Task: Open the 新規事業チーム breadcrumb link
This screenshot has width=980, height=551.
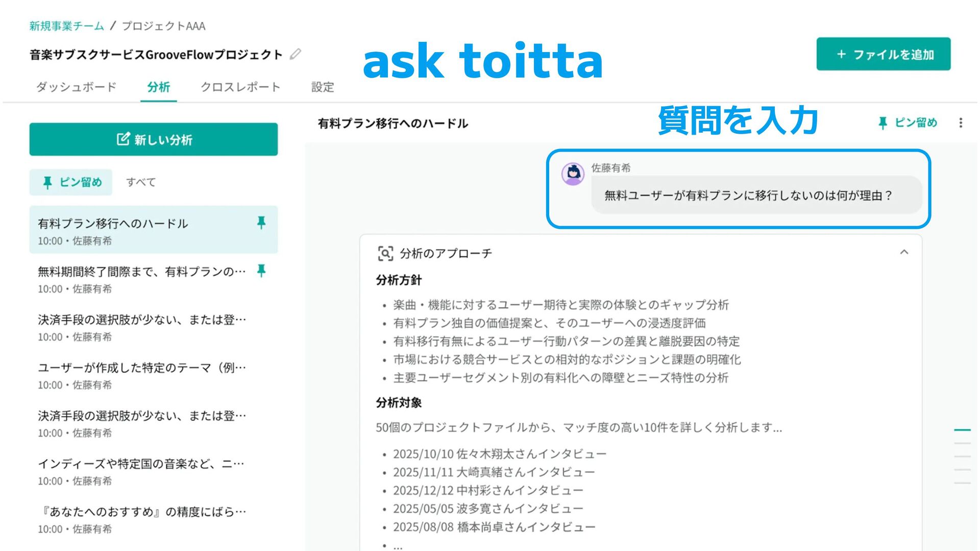Action: (x=66, y=26)
